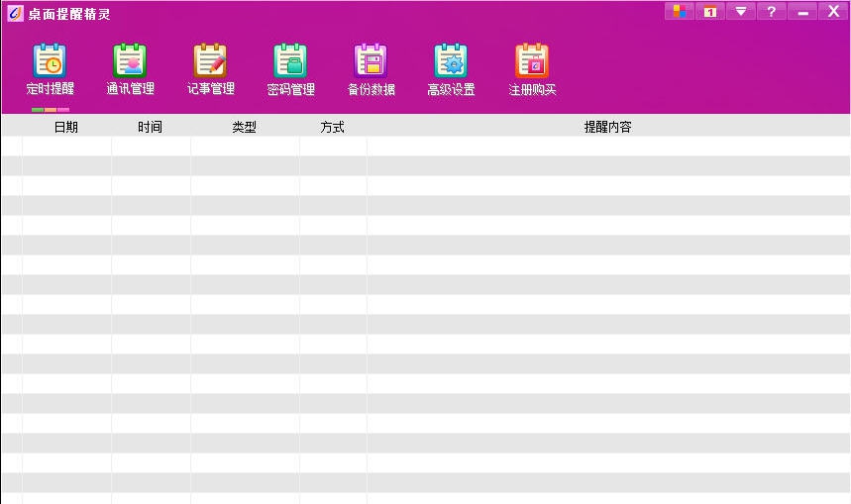Open the dropdown triangle menu in title bar

point(741,12)
